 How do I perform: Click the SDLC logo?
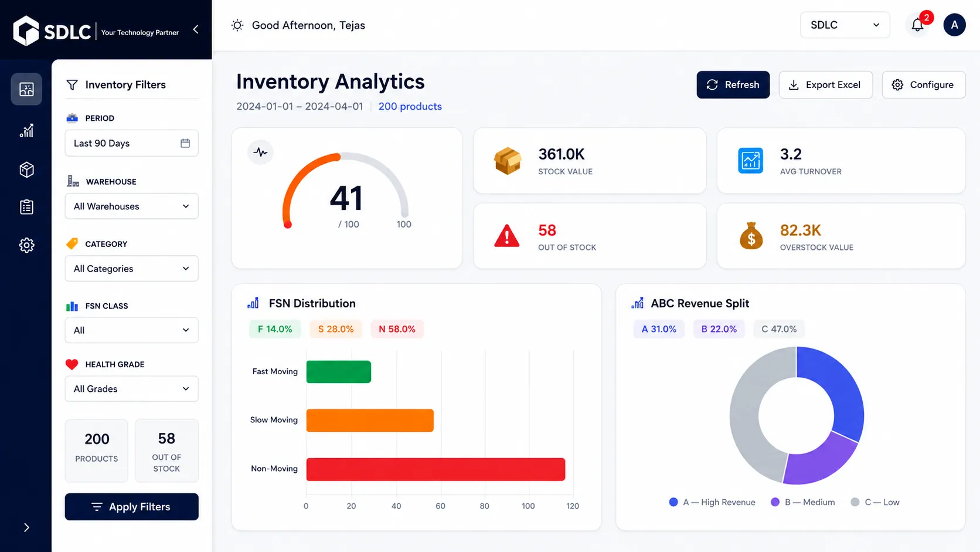point(52,31)
